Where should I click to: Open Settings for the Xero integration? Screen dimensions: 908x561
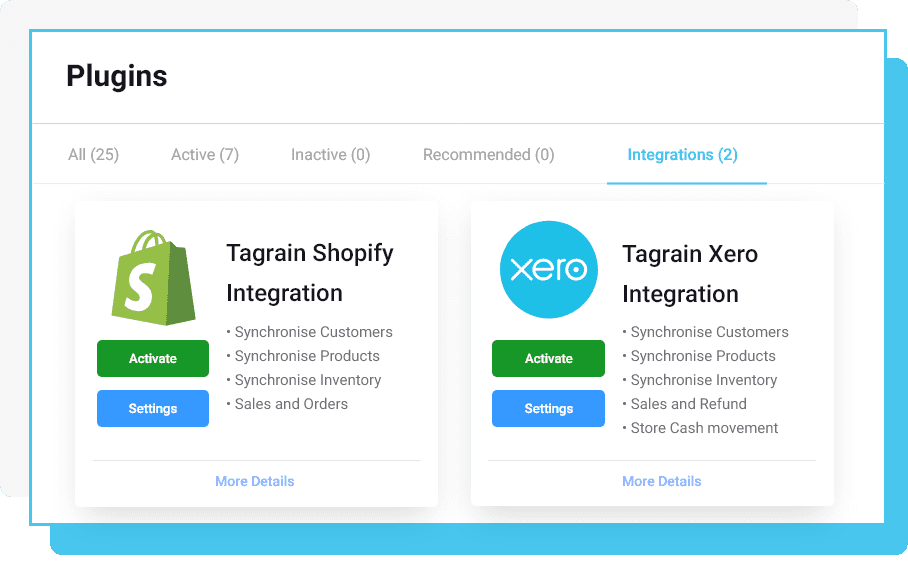click(x=548, y=408)
